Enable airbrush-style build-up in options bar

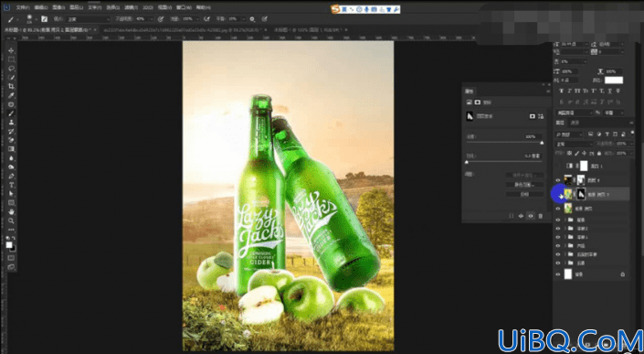tap(207, 19)
